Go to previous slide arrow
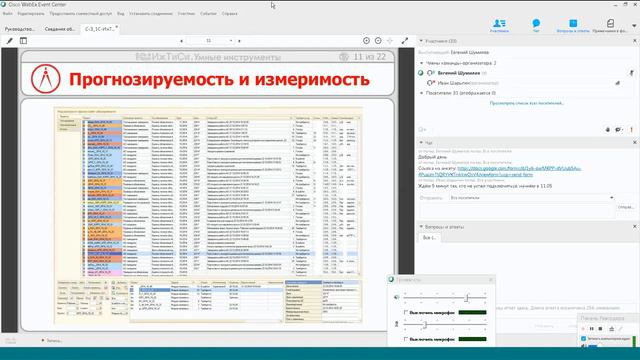The image size is (640, 360). (x=181, y=41)
